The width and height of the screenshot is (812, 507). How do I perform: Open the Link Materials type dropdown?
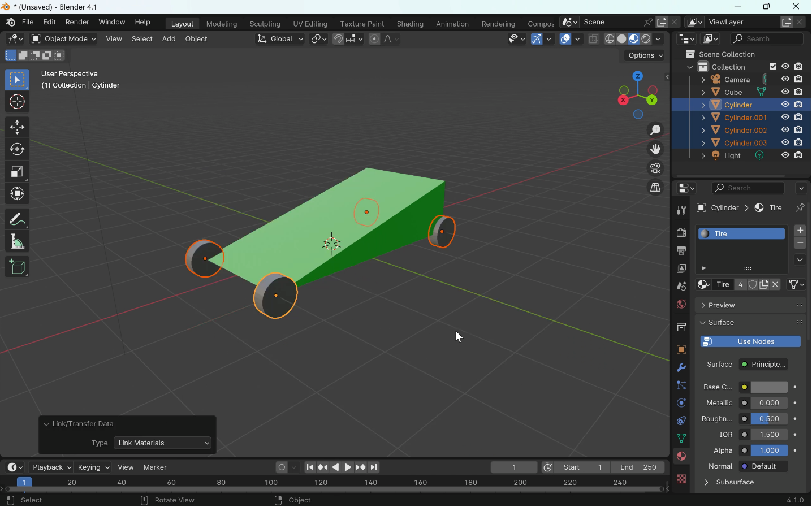click(x=163, y=444)
